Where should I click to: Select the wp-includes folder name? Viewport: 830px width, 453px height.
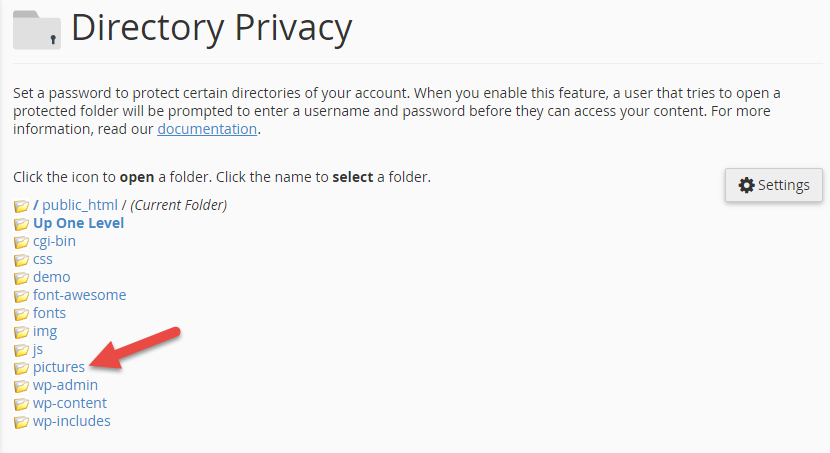pyautogui.click(x=71, y=421)
